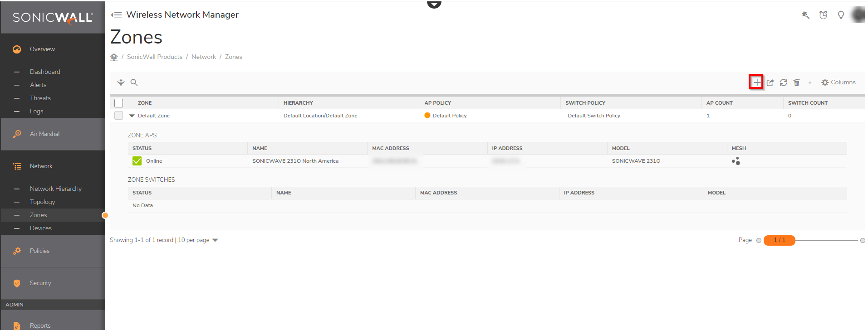Open Alerts in sidebar
Image resolution: width=868 pixels, height=330 pixels.
tap(38, 85)
